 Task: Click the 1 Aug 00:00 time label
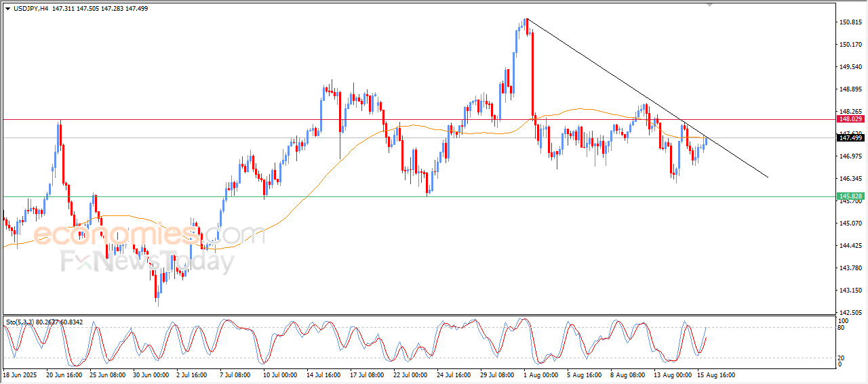[540, 375]
